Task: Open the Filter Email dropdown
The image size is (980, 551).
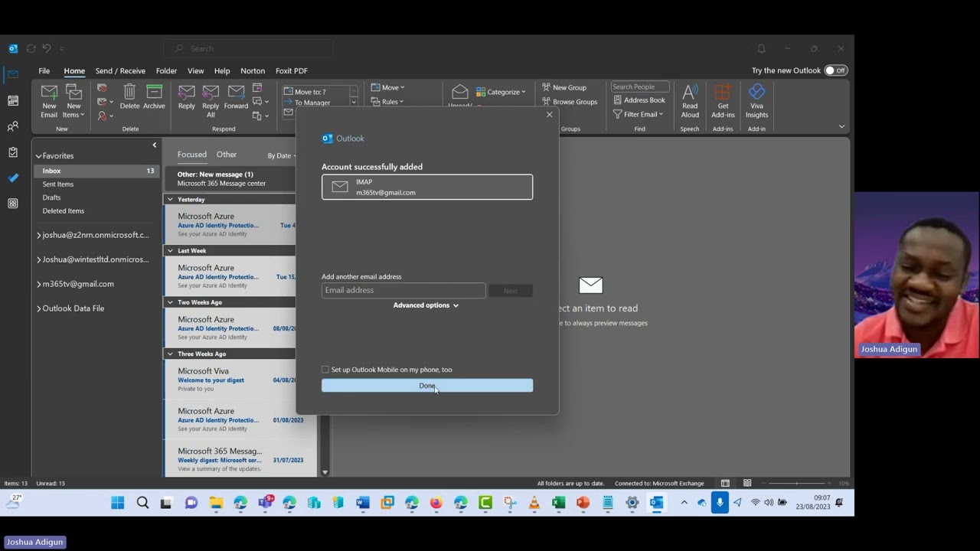Action: tap(638, 115)
